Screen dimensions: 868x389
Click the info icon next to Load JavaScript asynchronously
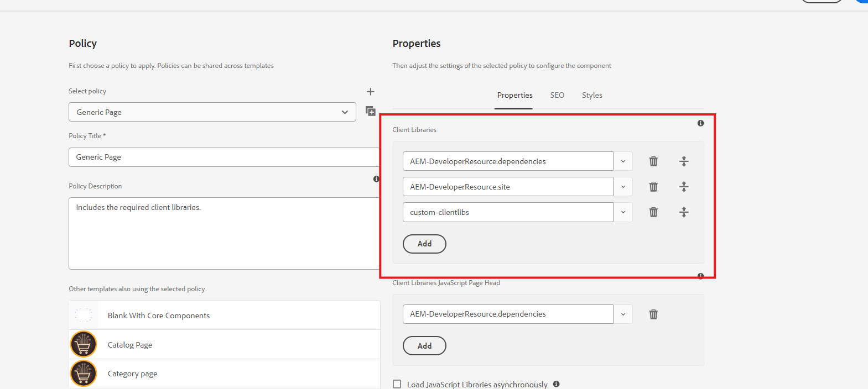point(557,384)
